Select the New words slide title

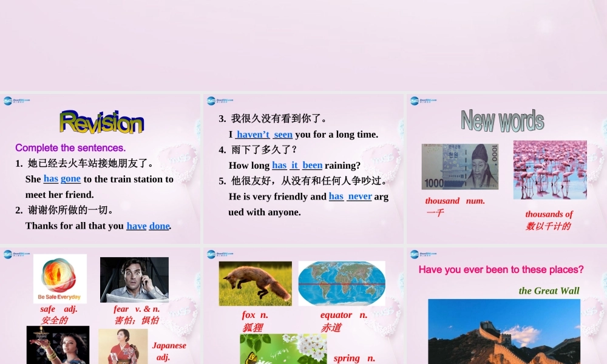pyautogui.click(x=504, y=119)
